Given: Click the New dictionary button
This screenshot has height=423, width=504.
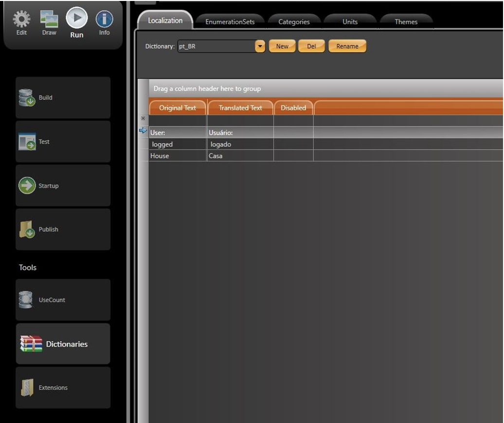Looking at the screenshot, I should [x=282, y=47].
